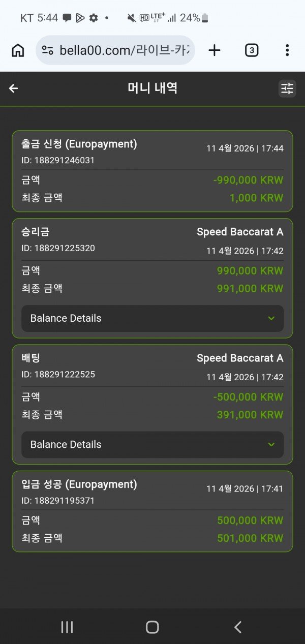
Task: Tap the 머니 내역 page title
Action: (152, 88)
